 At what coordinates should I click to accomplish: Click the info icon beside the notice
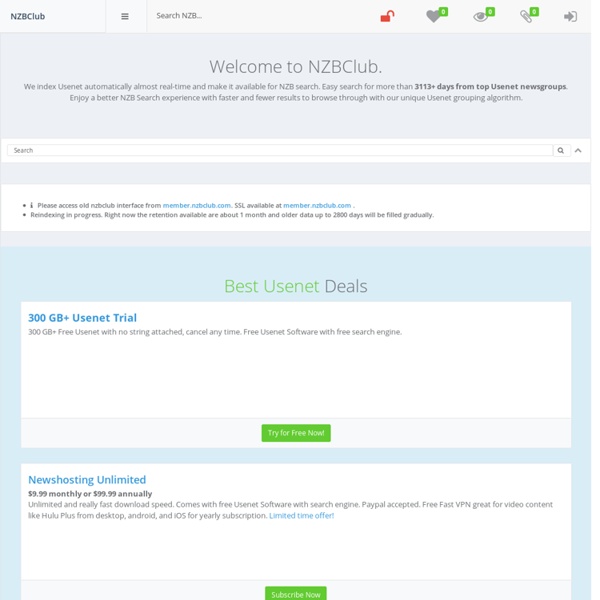[31, 205]
